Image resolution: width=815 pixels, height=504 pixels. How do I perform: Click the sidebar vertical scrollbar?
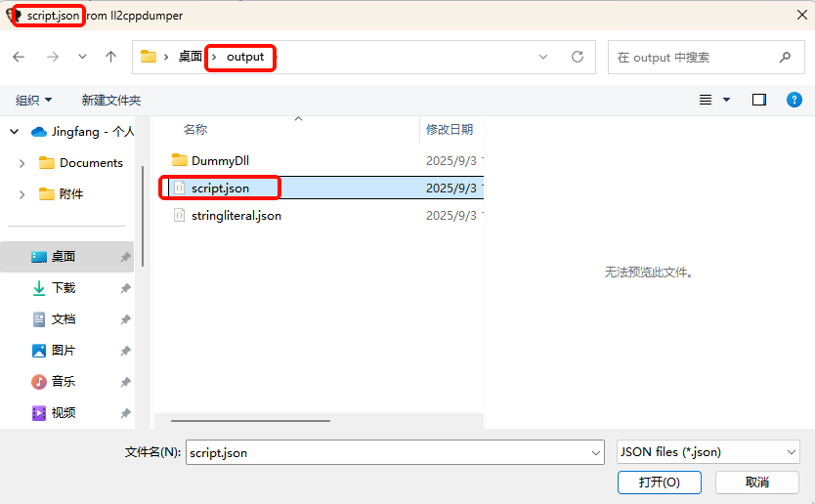tap(143, 216)
